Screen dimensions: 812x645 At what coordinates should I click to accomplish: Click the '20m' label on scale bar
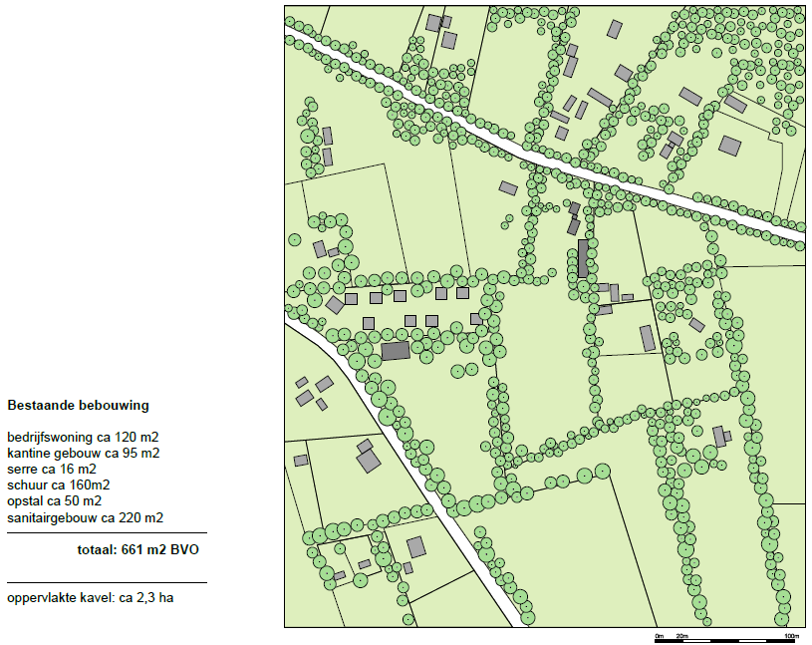click(681, 634)
